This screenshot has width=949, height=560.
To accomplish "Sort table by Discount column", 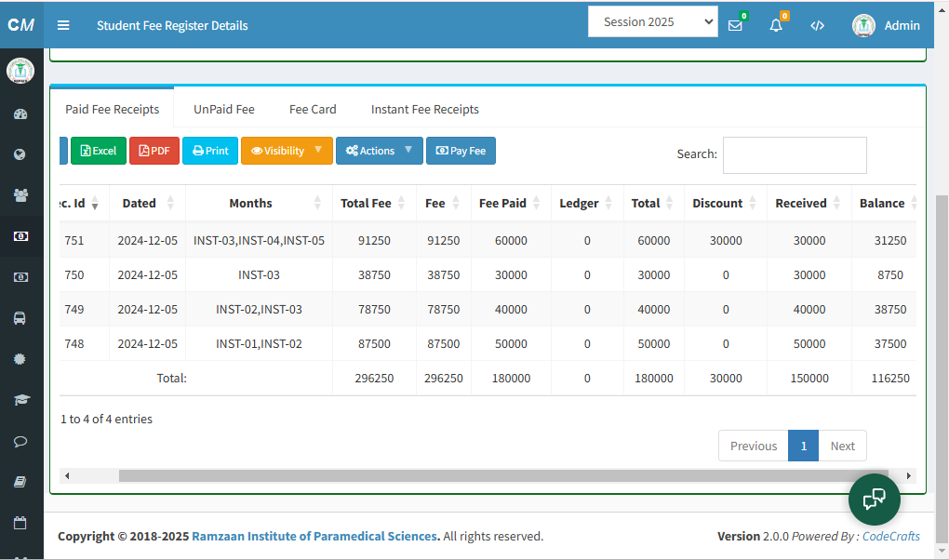I will tap(725, 203).
